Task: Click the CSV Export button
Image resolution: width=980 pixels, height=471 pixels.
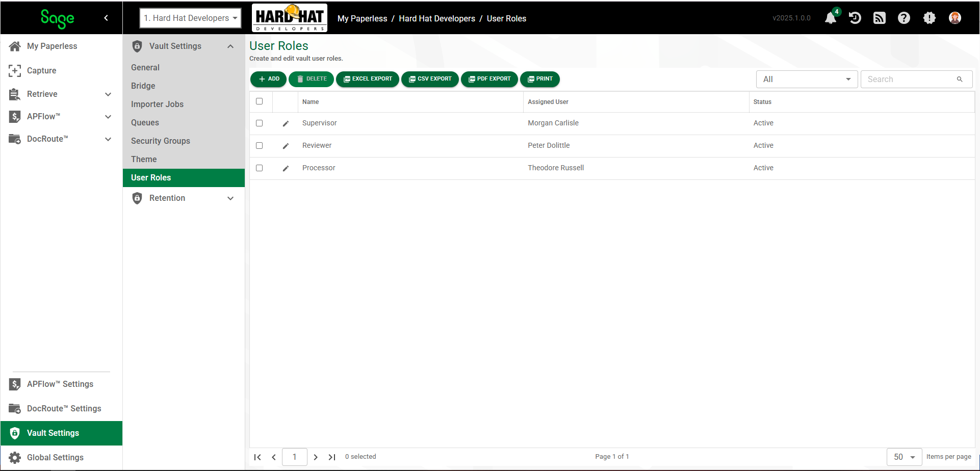Action: (430, 79)
